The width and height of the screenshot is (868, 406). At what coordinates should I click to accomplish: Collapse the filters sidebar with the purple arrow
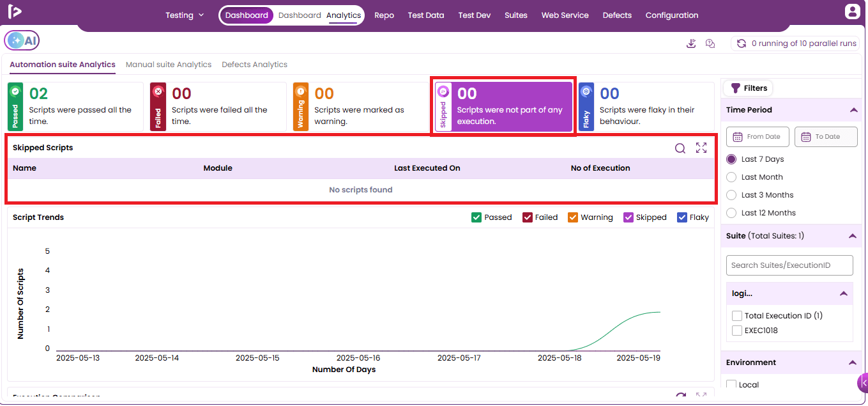(863, 382)
